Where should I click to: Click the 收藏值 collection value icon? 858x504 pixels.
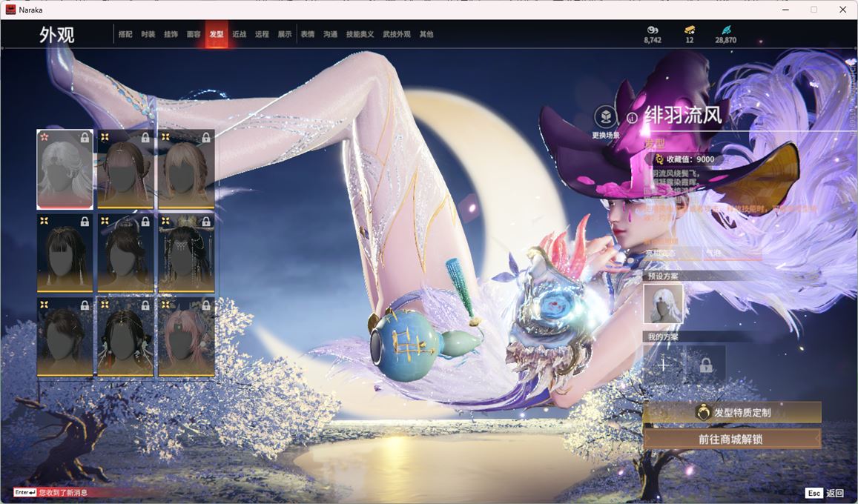659,159
